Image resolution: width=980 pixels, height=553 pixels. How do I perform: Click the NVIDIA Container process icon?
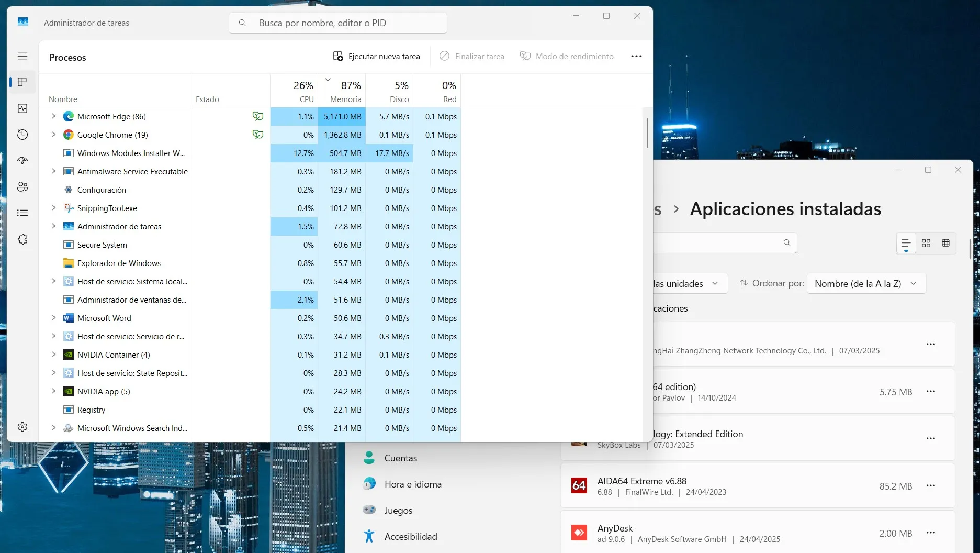[x=68, y=355]
